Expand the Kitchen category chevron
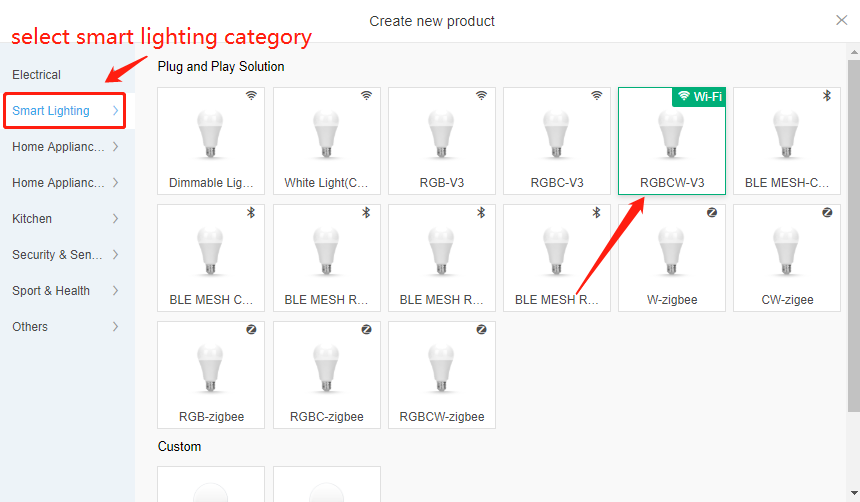 click(x=115, y=218)
